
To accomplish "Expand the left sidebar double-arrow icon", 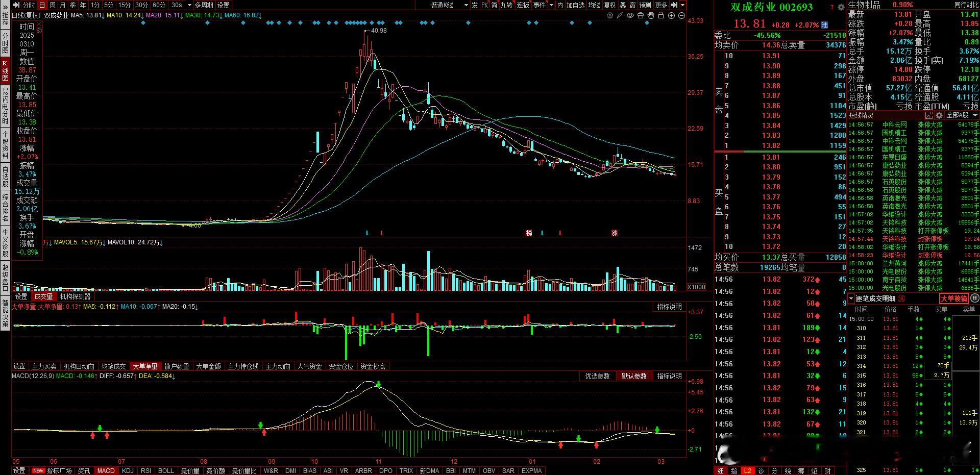I will [x=5, y=6].
